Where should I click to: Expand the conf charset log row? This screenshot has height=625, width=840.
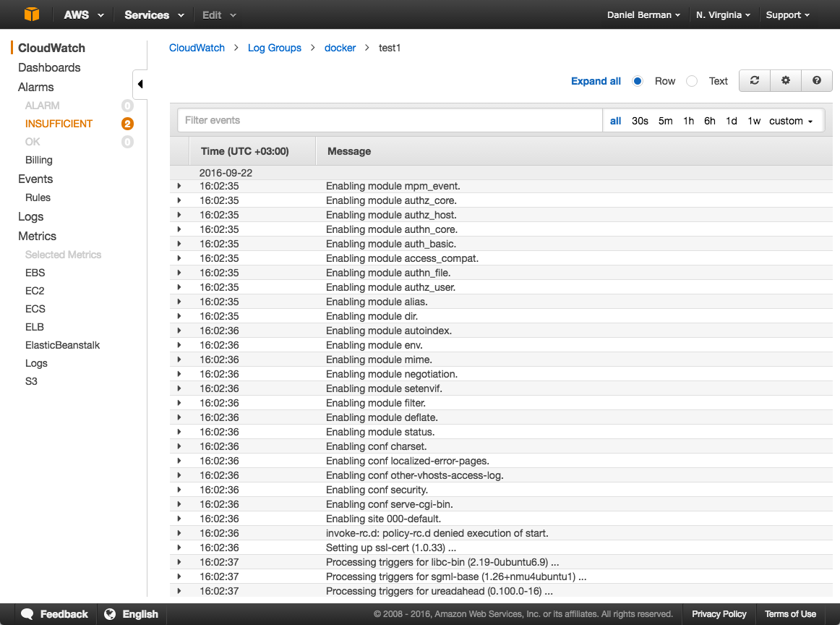tap(179, 446)
